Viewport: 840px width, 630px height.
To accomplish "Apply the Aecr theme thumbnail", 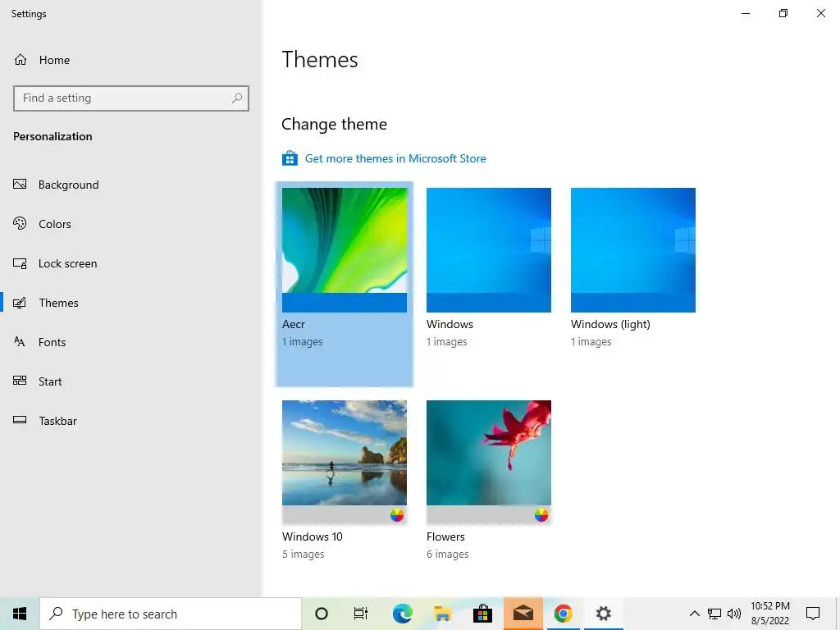I will tap(345, 249).
